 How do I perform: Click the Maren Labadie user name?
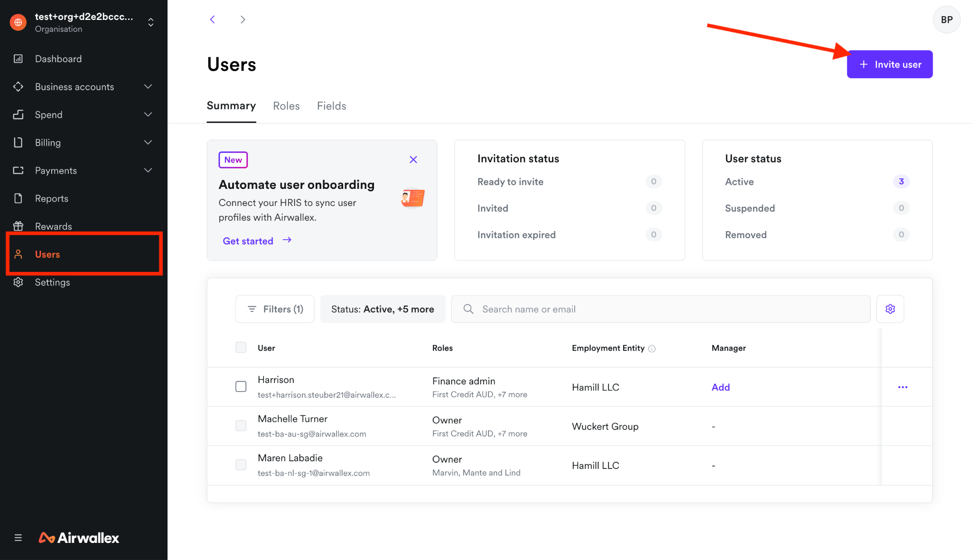[x=290, y=458]
